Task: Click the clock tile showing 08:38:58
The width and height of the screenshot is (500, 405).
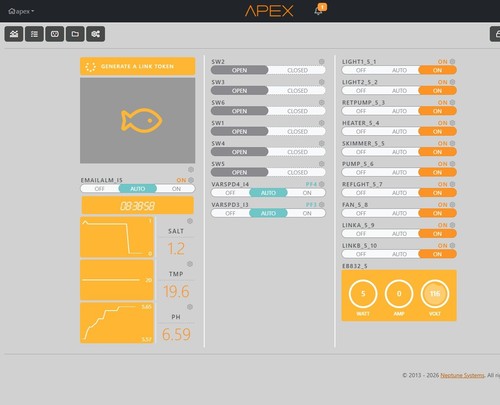Action: (138, 205)
